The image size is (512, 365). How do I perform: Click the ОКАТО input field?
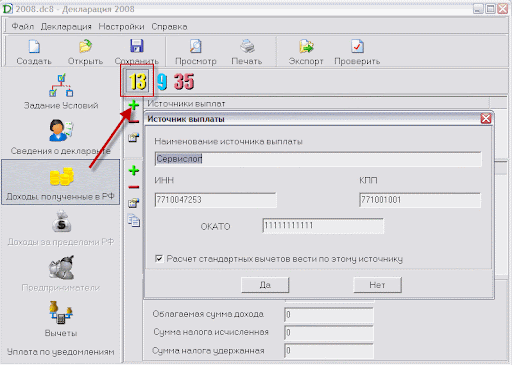click(x=323, y=226)
